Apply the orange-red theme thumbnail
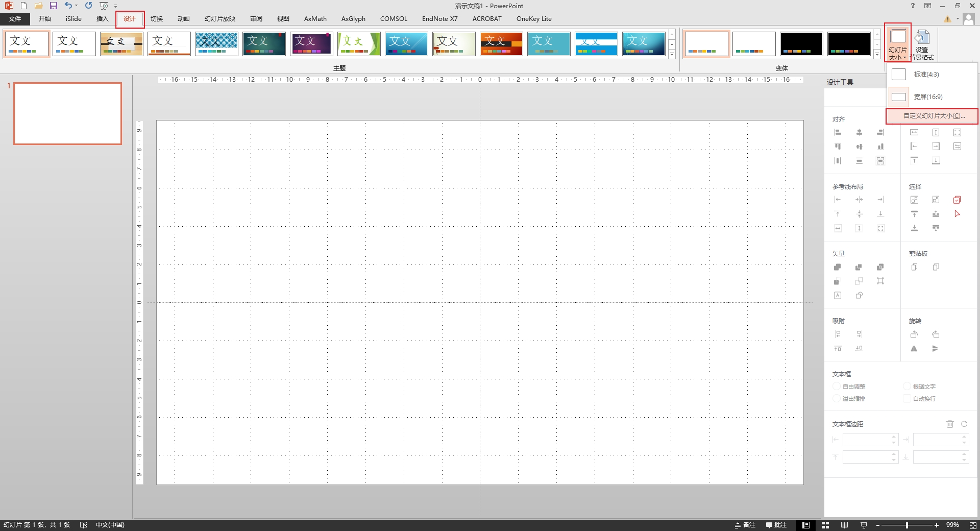The image size is (980, 531). pos(501,44)
